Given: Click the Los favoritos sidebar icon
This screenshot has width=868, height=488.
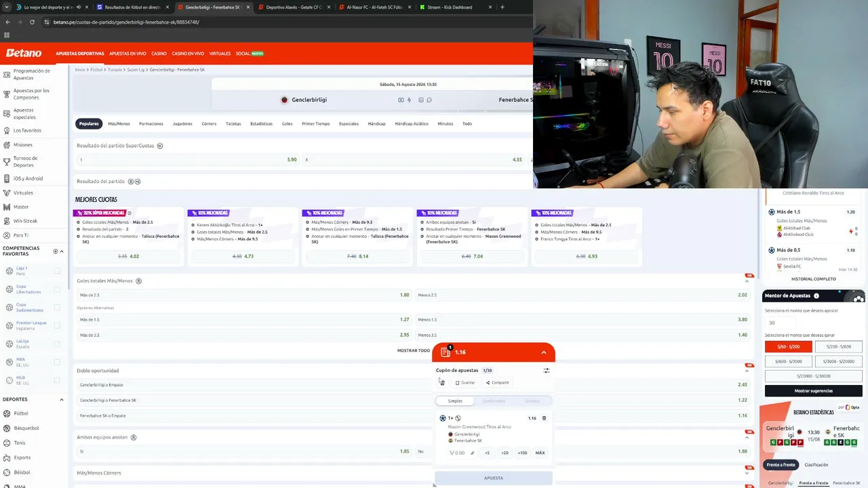Looking at the screenshot, I should (x=7, y=130).
